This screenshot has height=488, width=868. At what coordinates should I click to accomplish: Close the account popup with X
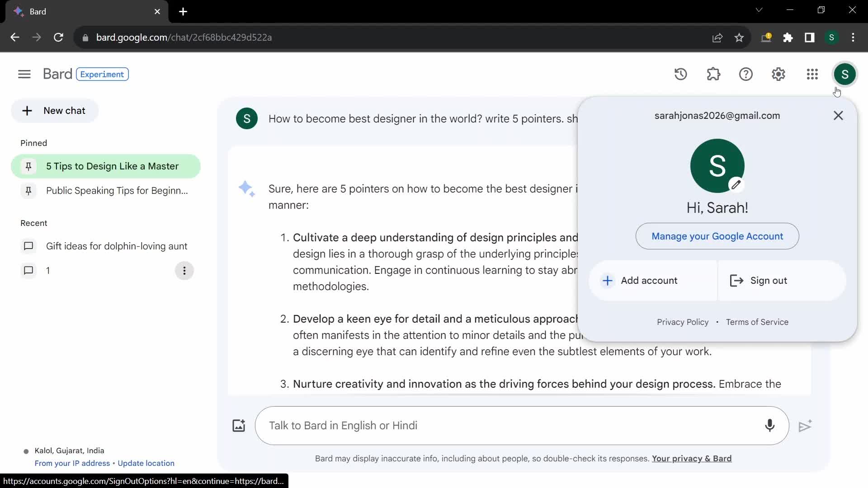[x=838, y=116]
